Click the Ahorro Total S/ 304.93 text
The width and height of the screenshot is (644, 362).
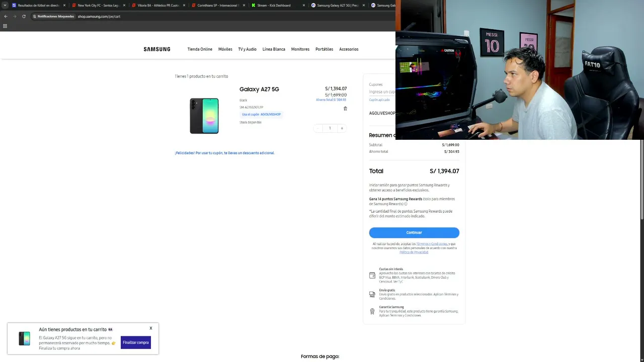point(331,100)
